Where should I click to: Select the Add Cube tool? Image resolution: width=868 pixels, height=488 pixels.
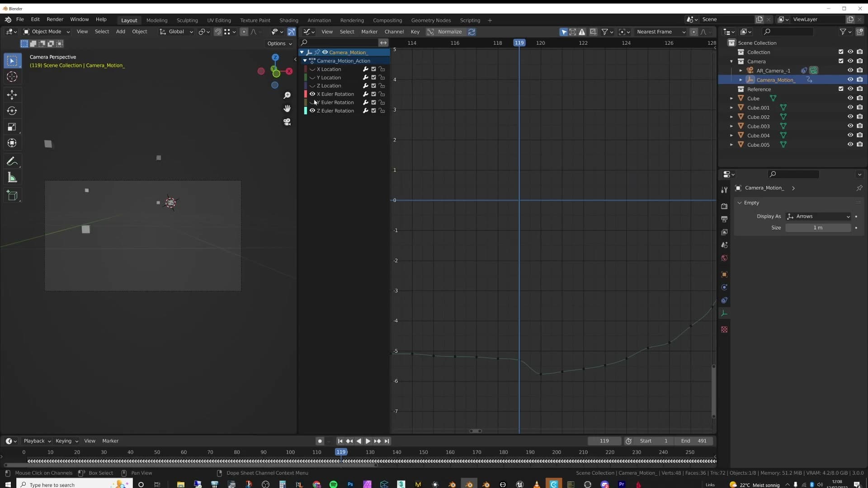12,196
